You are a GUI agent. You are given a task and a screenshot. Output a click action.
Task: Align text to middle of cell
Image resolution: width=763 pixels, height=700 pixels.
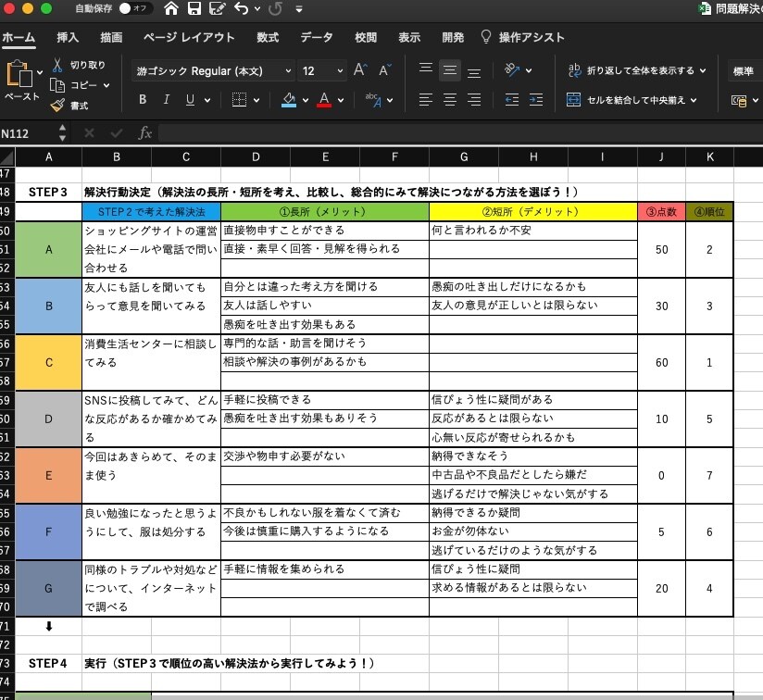(x=450, y=70)
